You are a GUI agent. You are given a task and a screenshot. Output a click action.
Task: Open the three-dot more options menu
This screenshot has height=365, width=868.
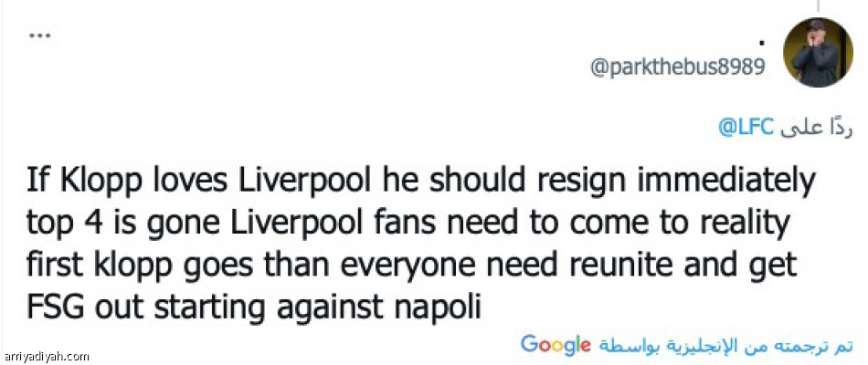point(38,35)
